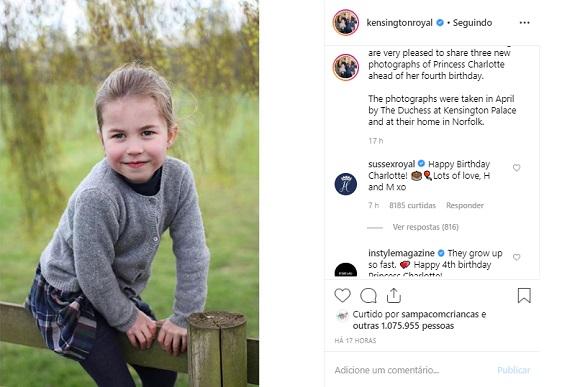
Task: Like the instylemagazine comment with its heart
Action: (516, 257)
